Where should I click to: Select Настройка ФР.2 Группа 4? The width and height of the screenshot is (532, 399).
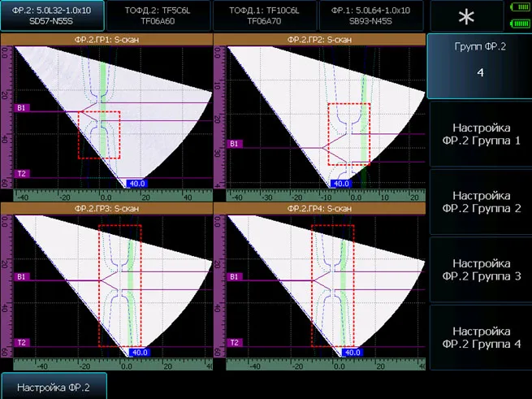pyautogui.click(x=479, y=338)
